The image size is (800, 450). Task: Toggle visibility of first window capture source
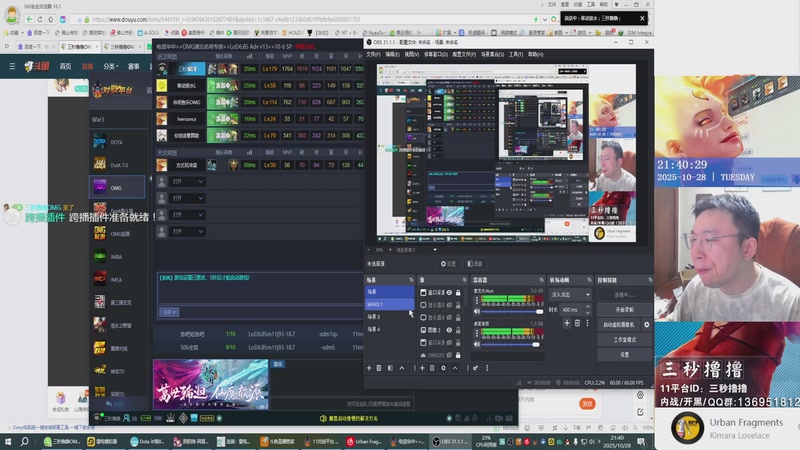pyautogui.click(x=449, y=293)
